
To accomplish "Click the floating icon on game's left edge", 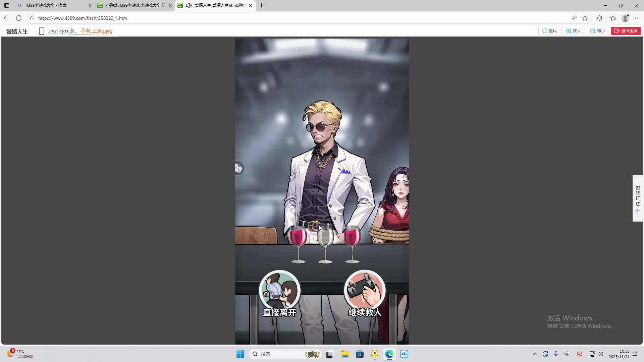I will pyautogui.click(x=238, y=168).
